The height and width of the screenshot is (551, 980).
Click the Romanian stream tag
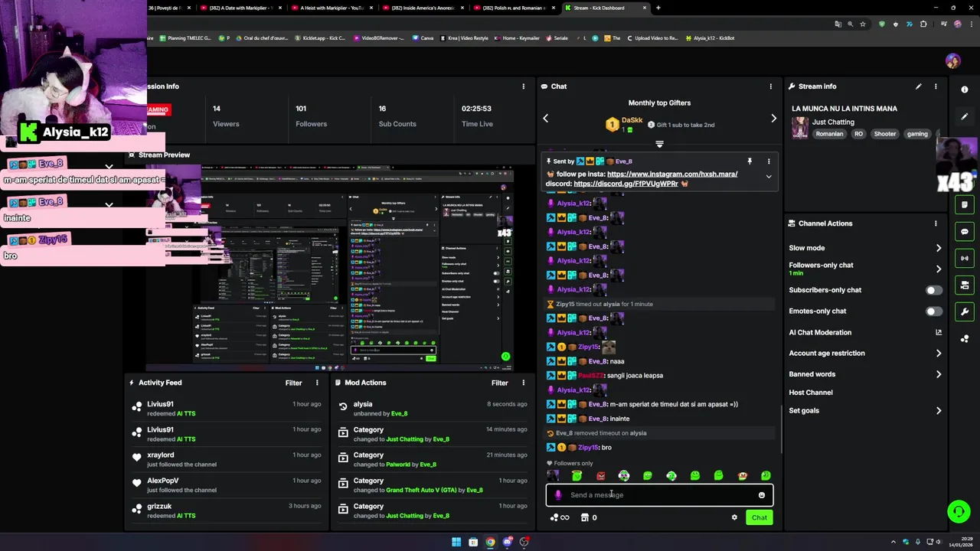click(829, 134)
